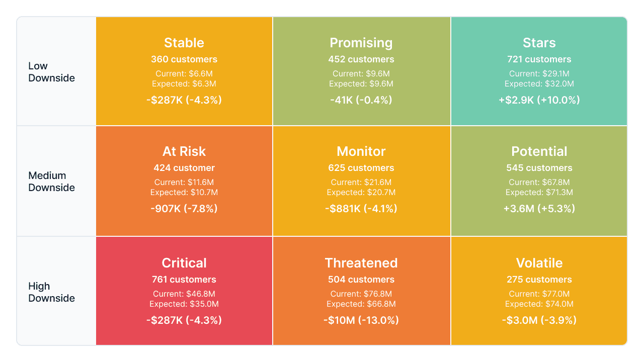
Task: Click the -$10M (-13.0%) change value
Action: point(361,320)
